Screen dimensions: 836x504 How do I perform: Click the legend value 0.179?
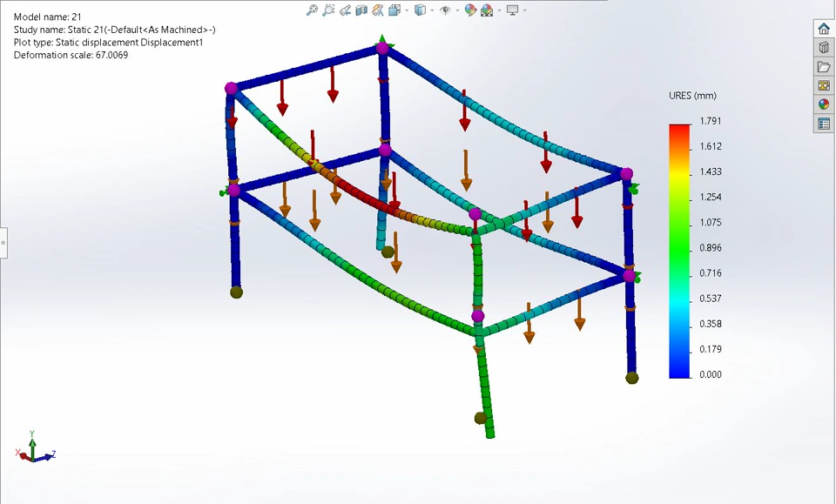coord(711,350)
